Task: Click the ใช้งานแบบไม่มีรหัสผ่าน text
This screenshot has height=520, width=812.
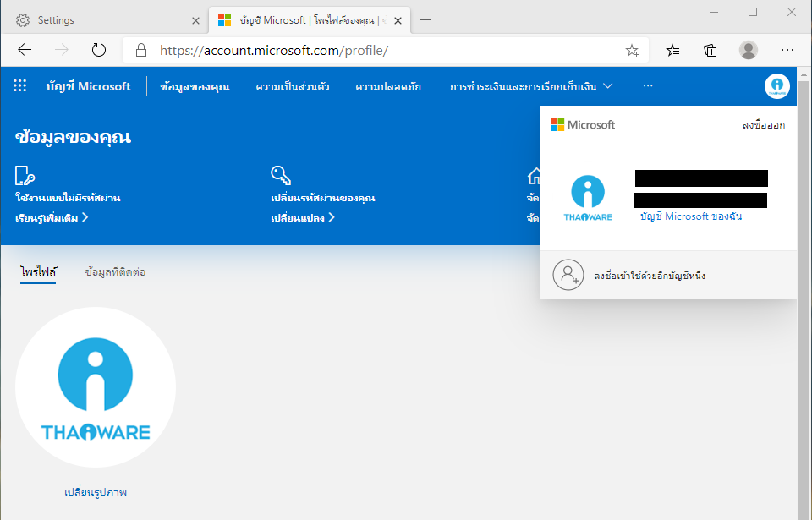Action: click(68, 198)
